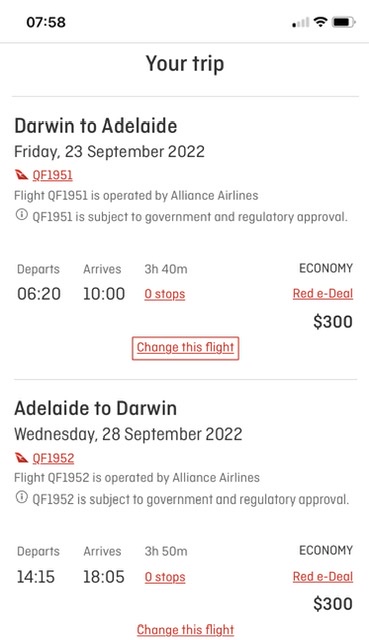Tap the Qantas kangaroo icon beside QF1952
Screen dimensions: 369x640
[21, 458]
